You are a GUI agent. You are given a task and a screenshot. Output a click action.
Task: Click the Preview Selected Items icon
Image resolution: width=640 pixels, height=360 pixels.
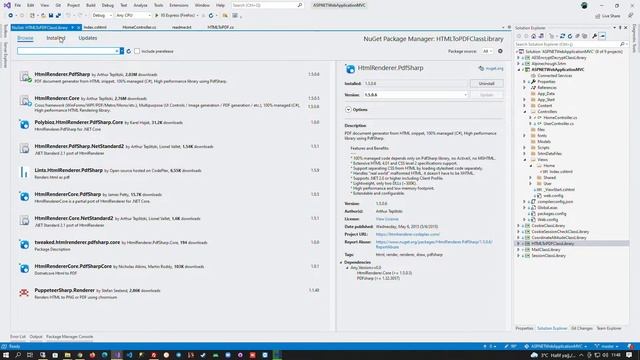602,36
